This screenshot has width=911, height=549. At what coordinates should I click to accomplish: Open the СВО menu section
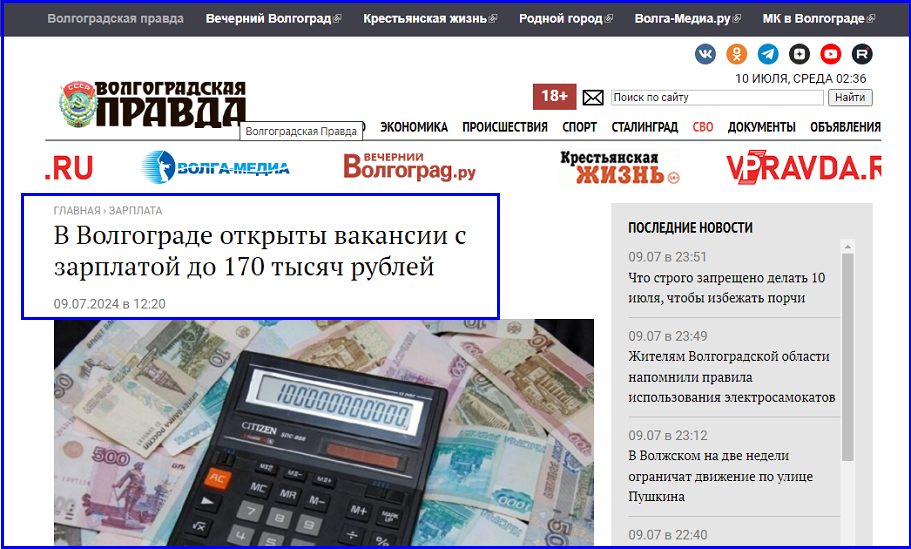702,127
